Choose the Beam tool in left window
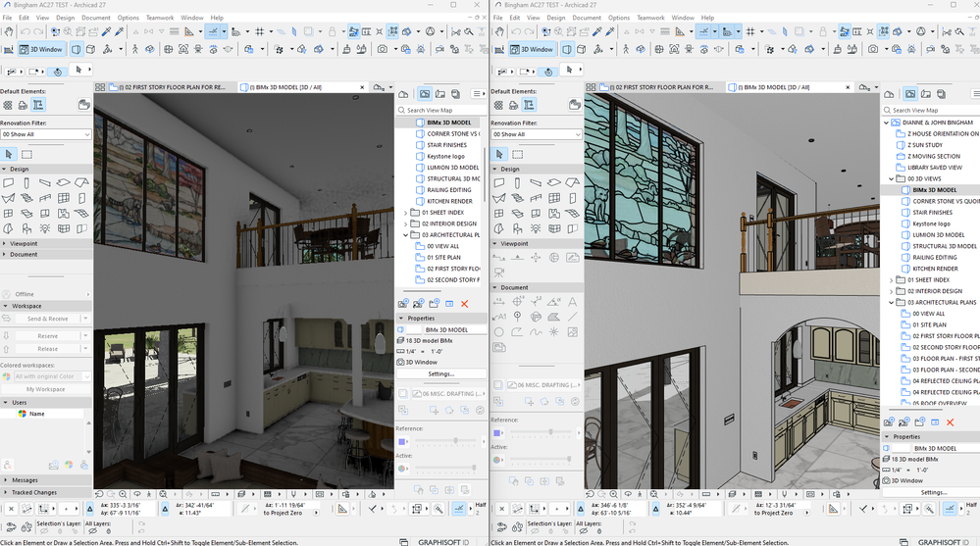This screenshot has height=546, width=980. [44, 182]
